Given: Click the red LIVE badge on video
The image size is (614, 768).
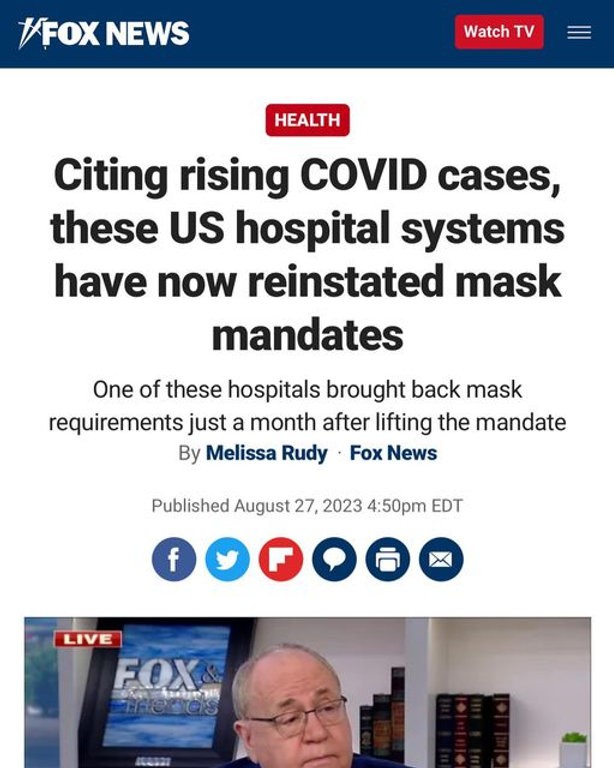Looking at the screenshot, I should point(88,639).
